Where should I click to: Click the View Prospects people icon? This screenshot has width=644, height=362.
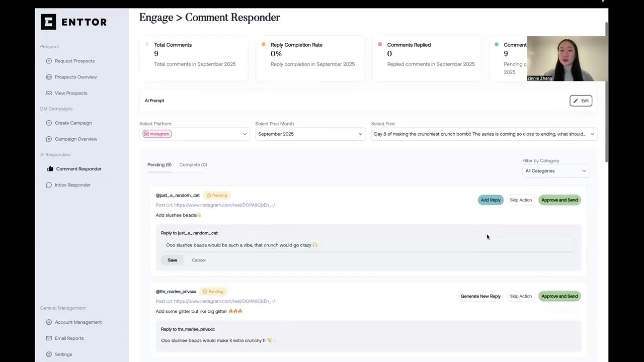pyautogui.click(x=49, y=93)
